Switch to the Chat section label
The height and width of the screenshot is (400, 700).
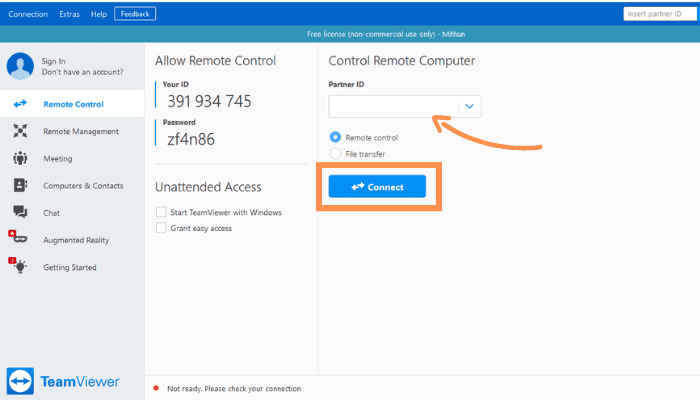(x=51, y=213)
